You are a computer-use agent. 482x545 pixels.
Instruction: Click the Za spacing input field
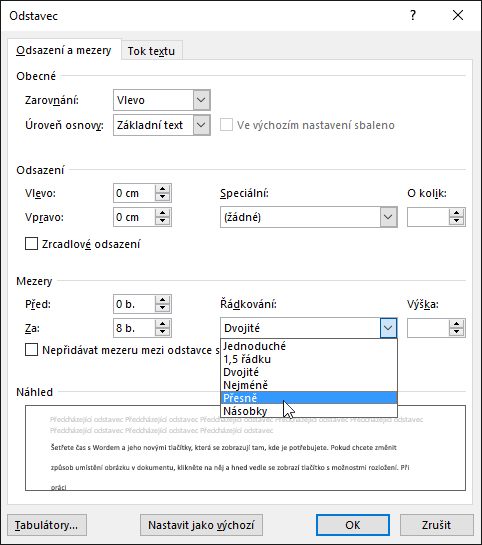[x=134, y=328]
